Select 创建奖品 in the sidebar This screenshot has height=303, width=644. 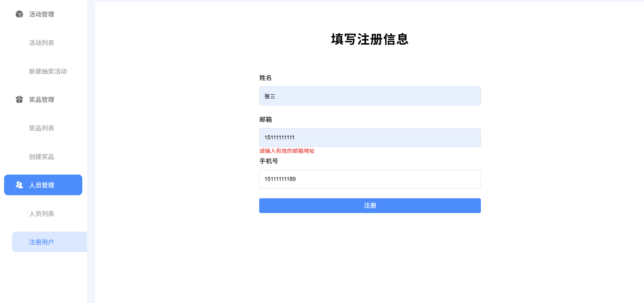click(42, 157)
